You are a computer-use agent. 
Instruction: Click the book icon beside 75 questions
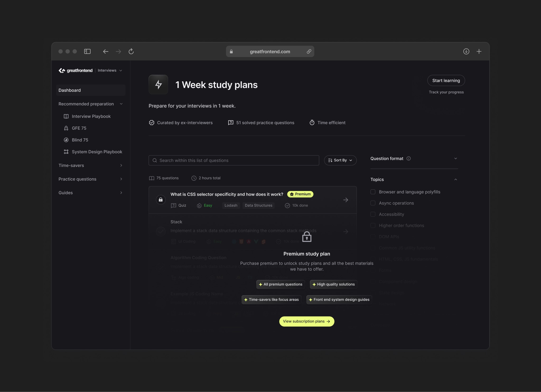[x=152, y=178]
